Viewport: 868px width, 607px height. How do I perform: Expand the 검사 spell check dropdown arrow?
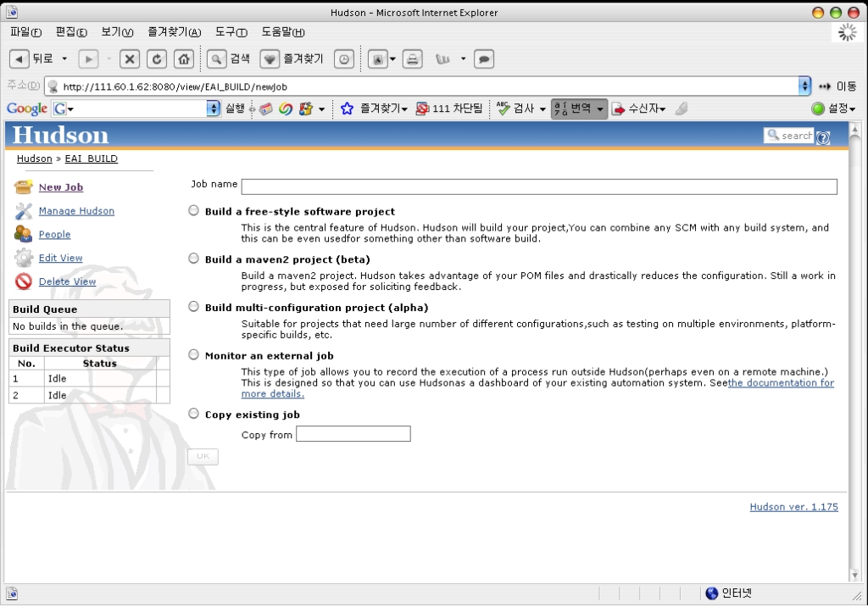point(542,109)
